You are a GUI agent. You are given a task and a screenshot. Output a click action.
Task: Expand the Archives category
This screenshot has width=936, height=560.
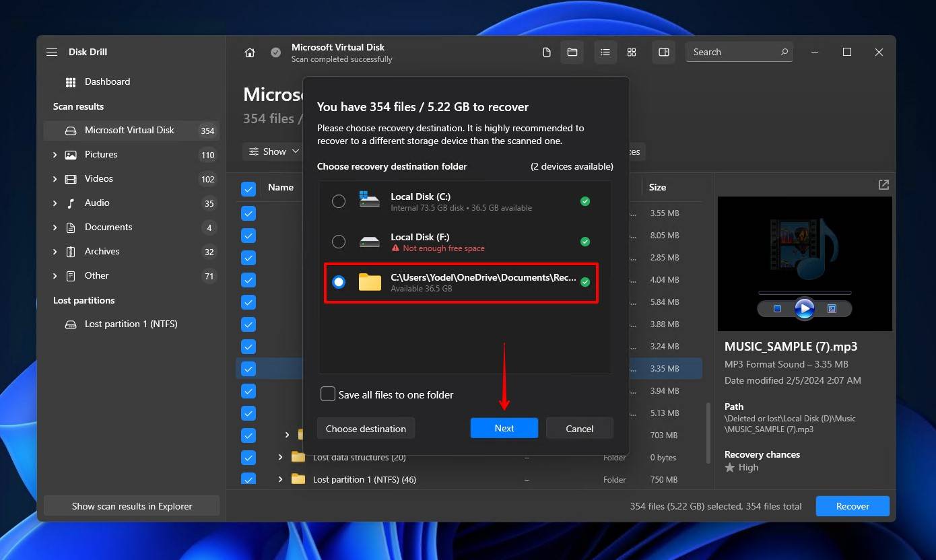click(x=55, y=252)
